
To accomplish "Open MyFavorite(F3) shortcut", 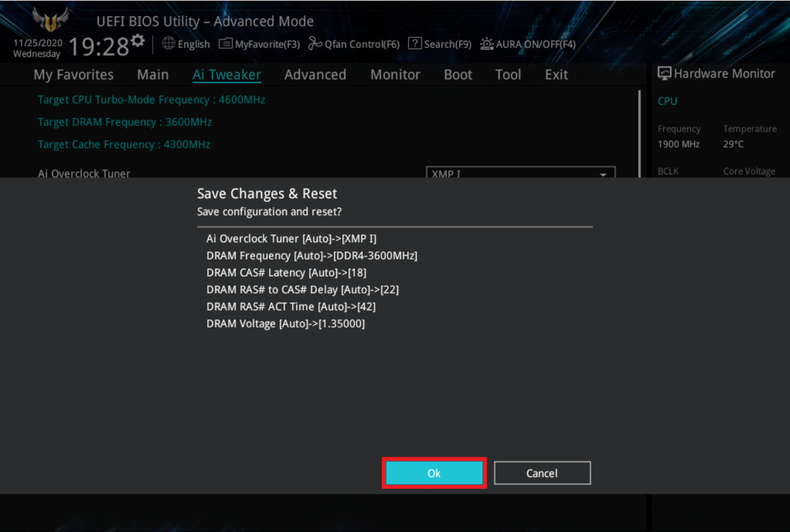I will pyautogui.click(x=260, y=44).
